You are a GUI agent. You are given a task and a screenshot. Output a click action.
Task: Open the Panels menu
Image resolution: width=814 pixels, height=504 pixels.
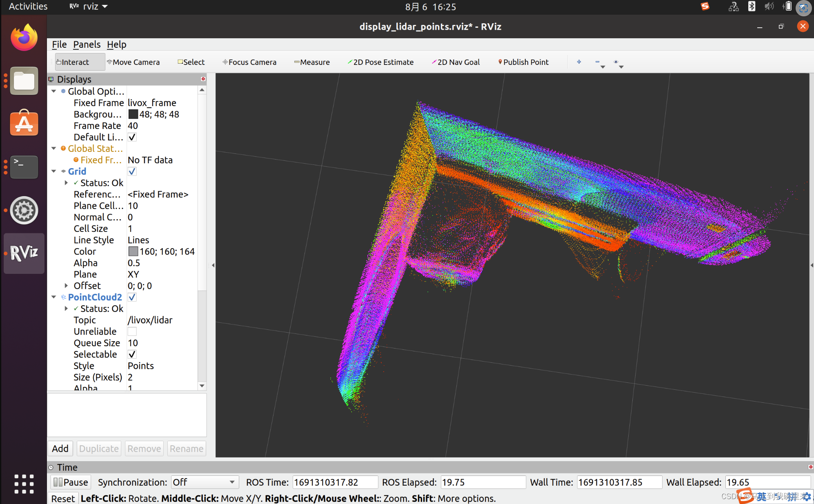[86, 44]
